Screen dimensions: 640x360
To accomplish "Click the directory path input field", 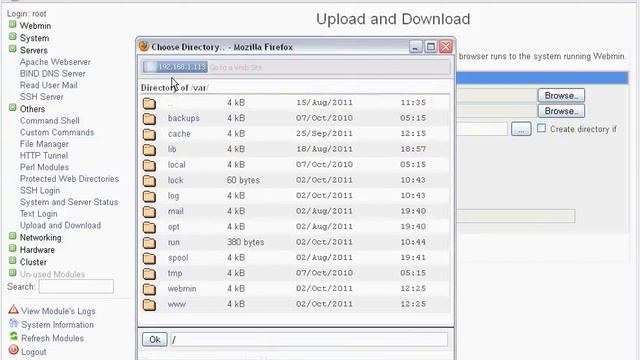I will tap(309, 340).
